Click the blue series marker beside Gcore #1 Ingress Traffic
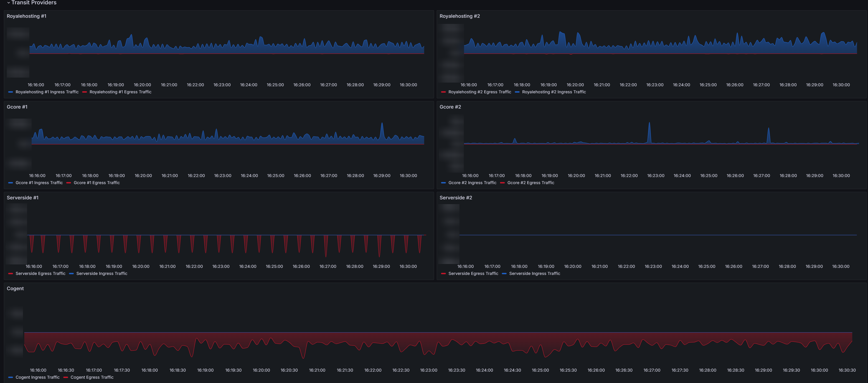Image resolution: width=868 pixels, height=383 pixels. (x=10, y=183)
